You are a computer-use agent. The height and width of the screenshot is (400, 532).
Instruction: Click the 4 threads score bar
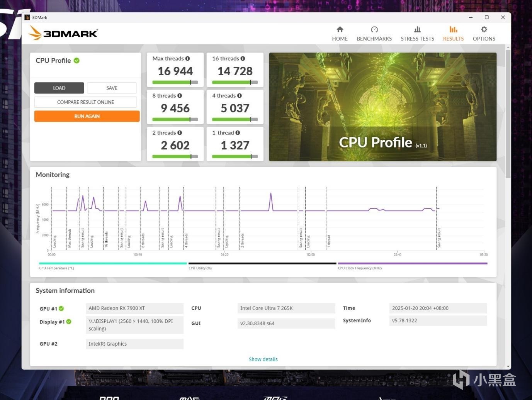(x=235, y=119)
